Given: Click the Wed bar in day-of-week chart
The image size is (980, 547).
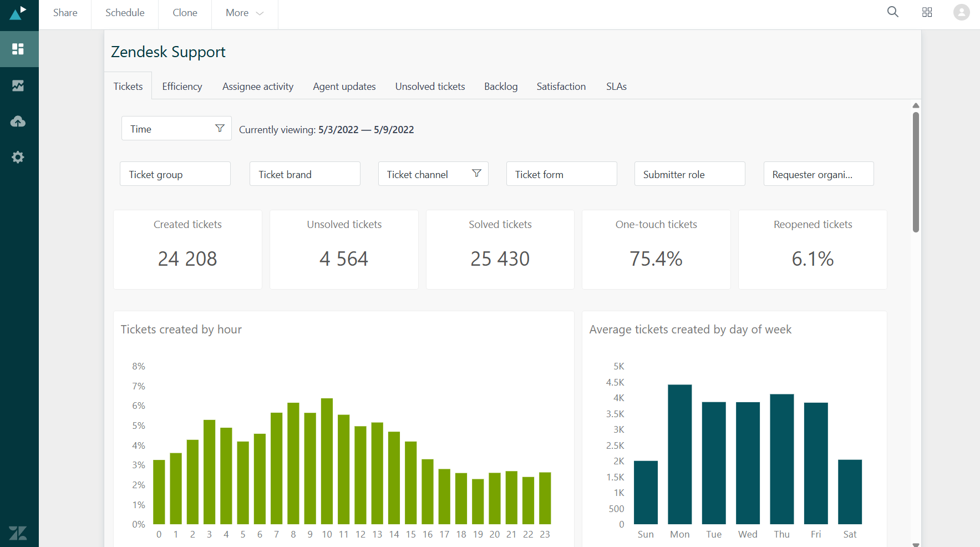Looking at the screenshot, I should pos(748,463).
